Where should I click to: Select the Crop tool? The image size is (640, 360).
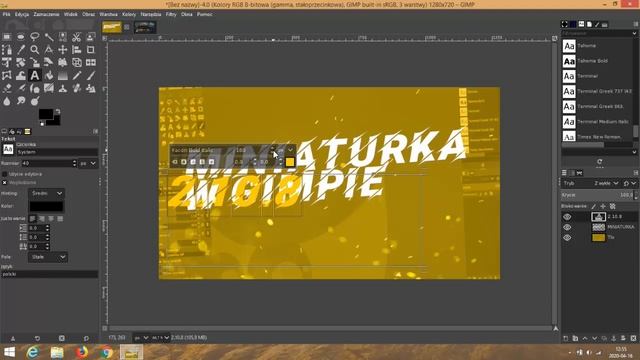tap(90, 50)
